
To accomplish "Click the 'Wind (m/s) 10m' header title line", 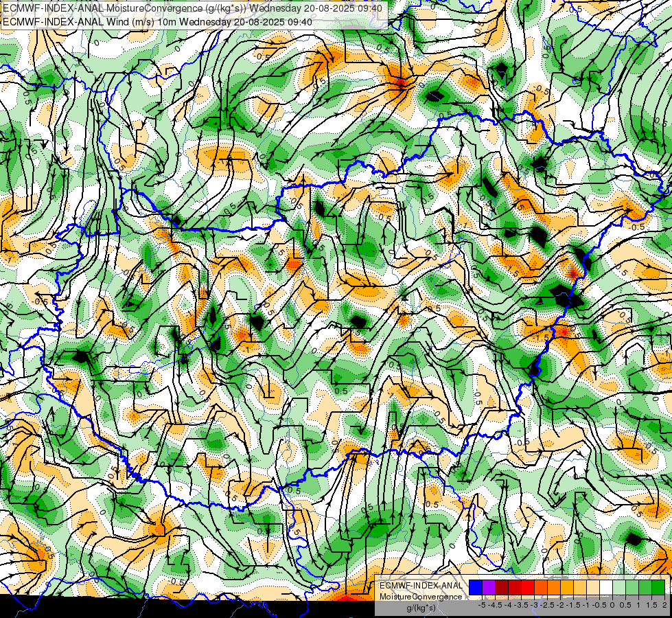I will tap(157, 22).
